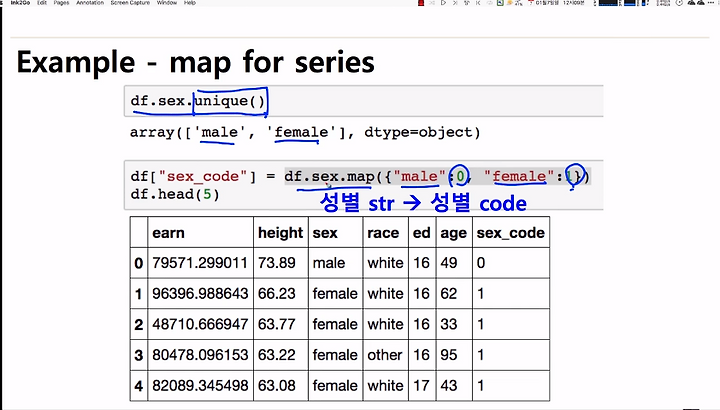
Task: Click the ed column header
Action: 422,233
